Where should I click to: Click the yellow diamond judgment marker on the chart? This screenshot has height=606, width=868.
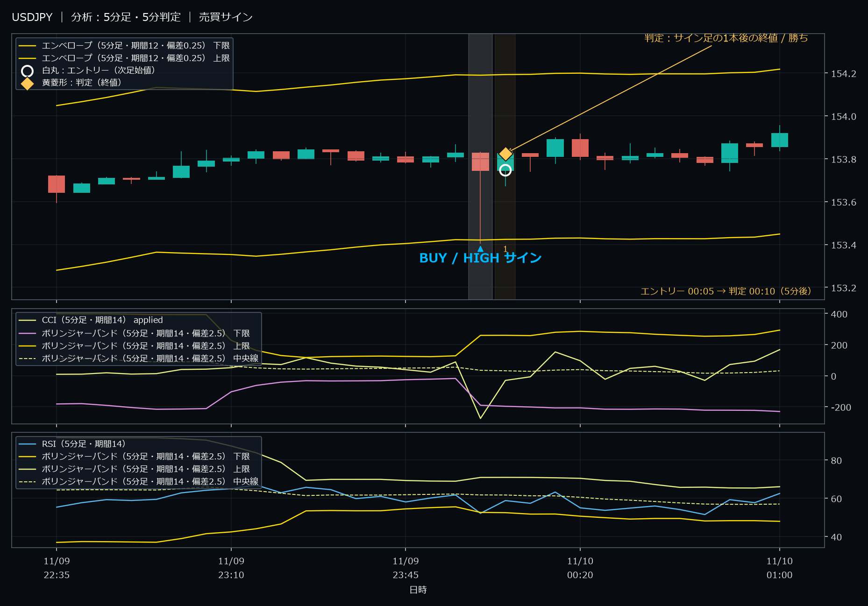pos(505,154)
